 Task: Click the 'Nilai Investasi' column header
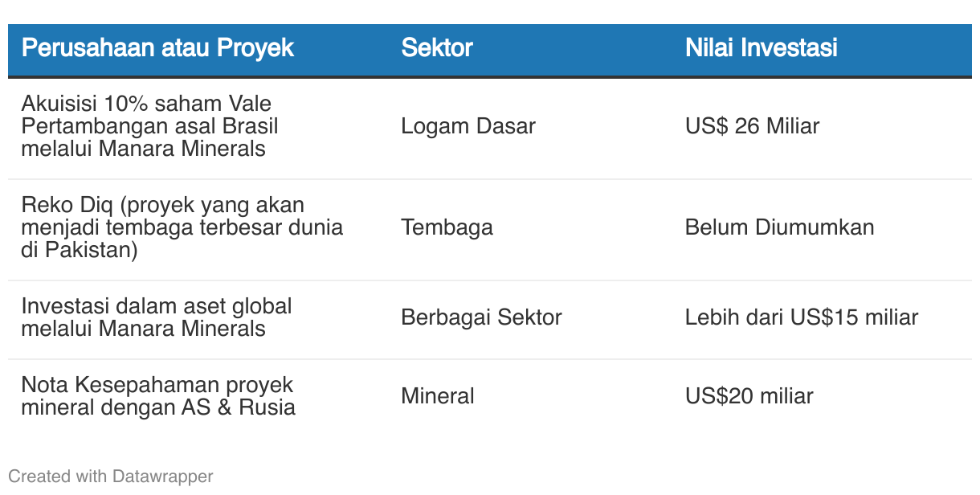click(762, 47)
